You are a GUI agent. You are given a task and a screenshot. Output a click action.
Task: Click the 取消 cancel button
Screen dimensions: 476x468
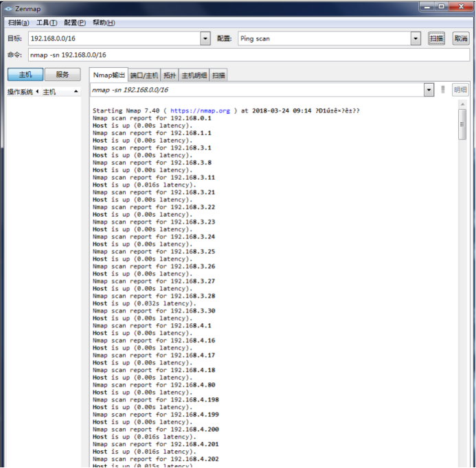(460, 38)
